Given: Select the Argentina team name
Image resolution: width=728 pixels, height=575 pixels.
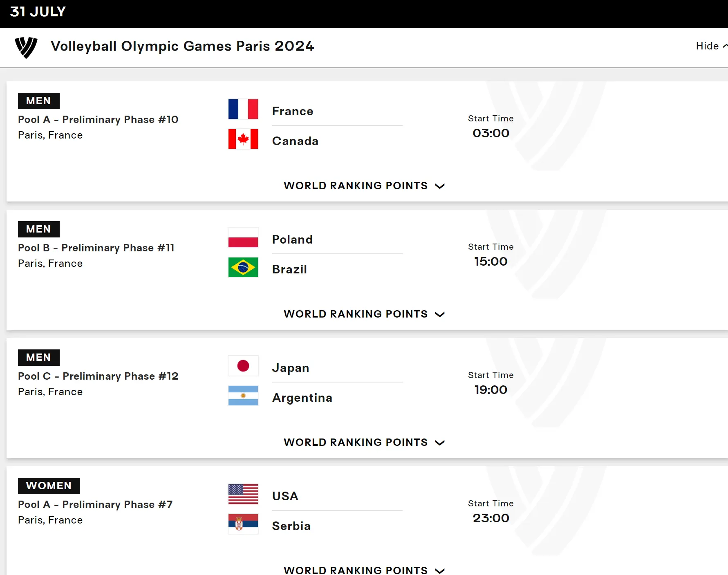Looking at the screenshot, I should [302, 398].
